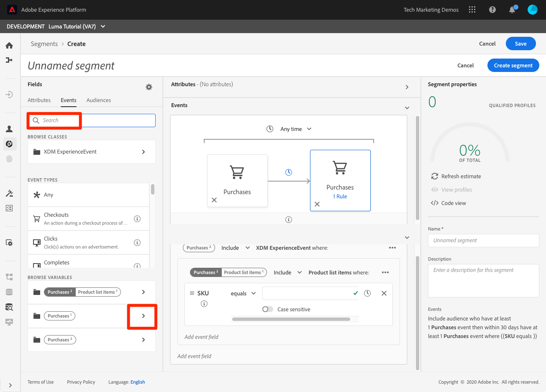Open Workflows icon in sidebar
Image resolution: width=546 pixels, height=392 pixels.
pos(9,60)
